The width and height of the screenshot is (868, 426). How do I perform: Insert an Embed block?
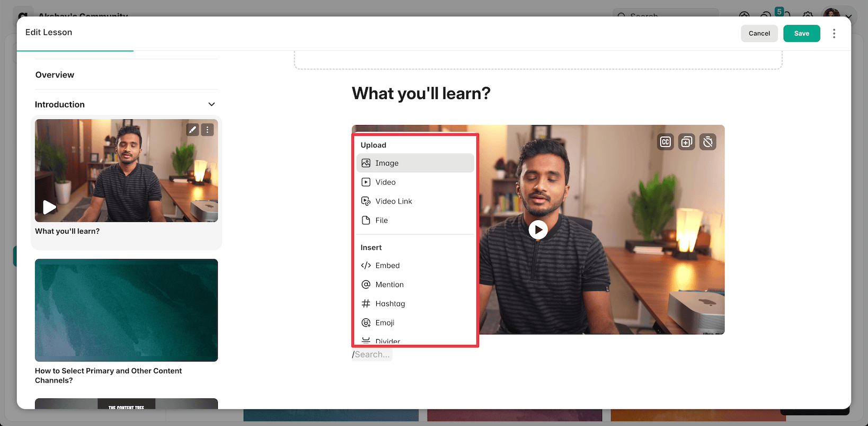point(387,265)
